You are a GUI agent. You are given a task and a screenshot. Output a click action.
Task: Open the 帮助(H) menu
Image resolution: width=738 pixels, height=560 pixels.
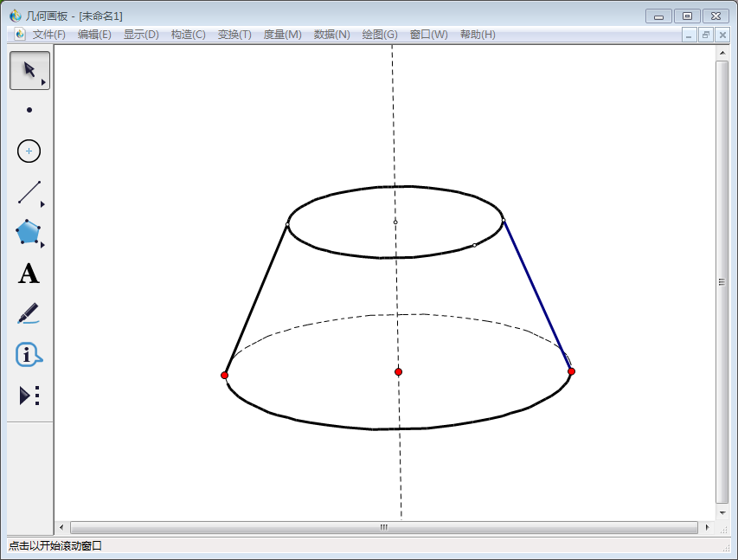(x=478, y=35)
